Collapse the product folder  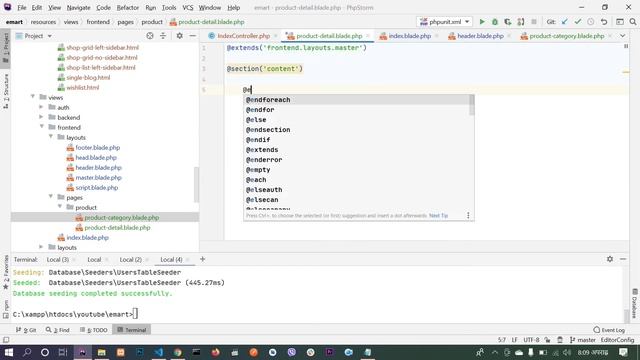[60, 207]
